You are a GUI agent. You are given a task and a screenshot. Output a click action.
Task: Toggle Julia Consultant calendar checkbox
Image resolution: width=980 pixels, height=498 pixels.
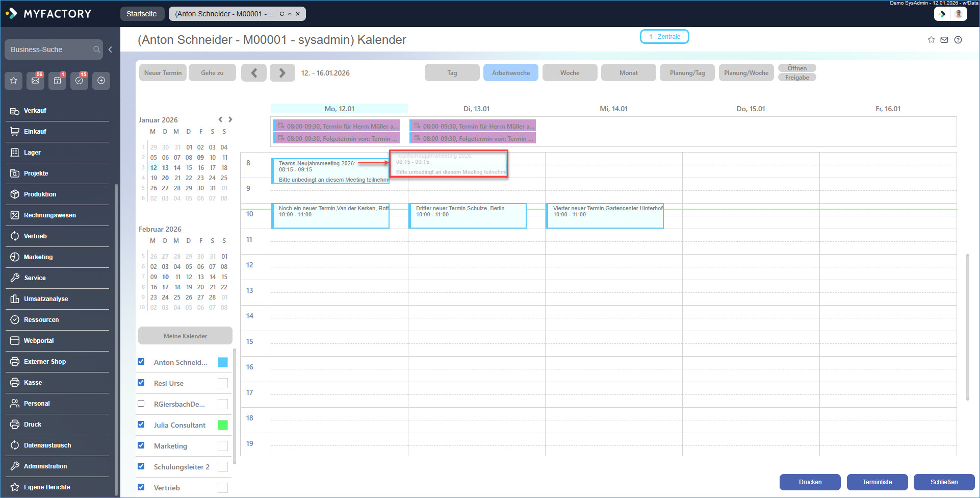(x=141, y=425)
